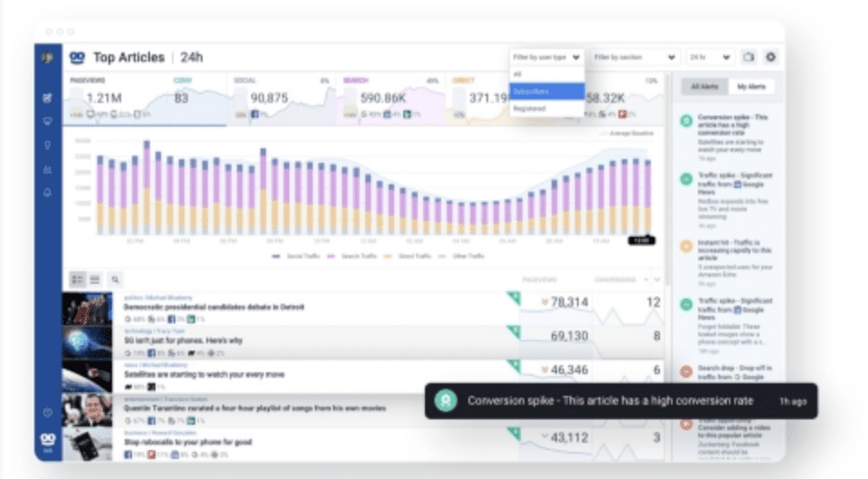Select the highlighted Subscribers option
The width and height of the screenshot is (868, 479).
(x=546, y=91)
